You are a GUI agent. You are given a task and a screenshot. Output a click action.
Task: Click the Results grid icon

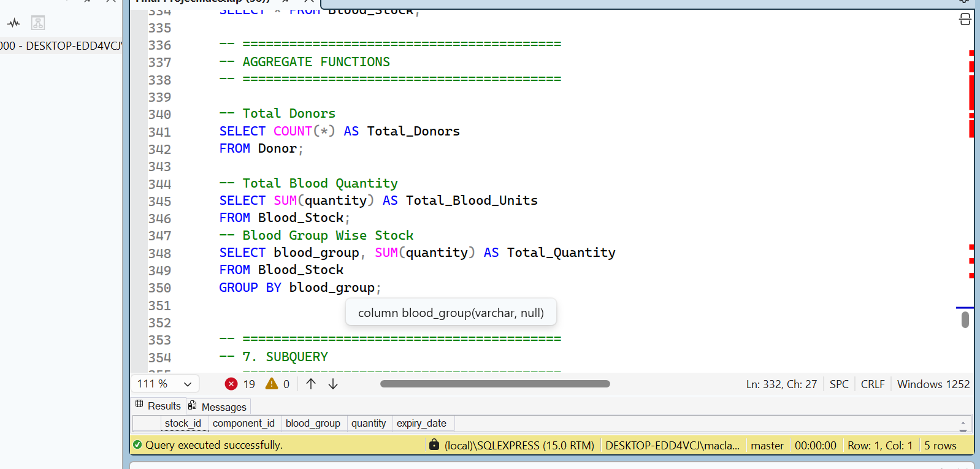coord(139,405)
